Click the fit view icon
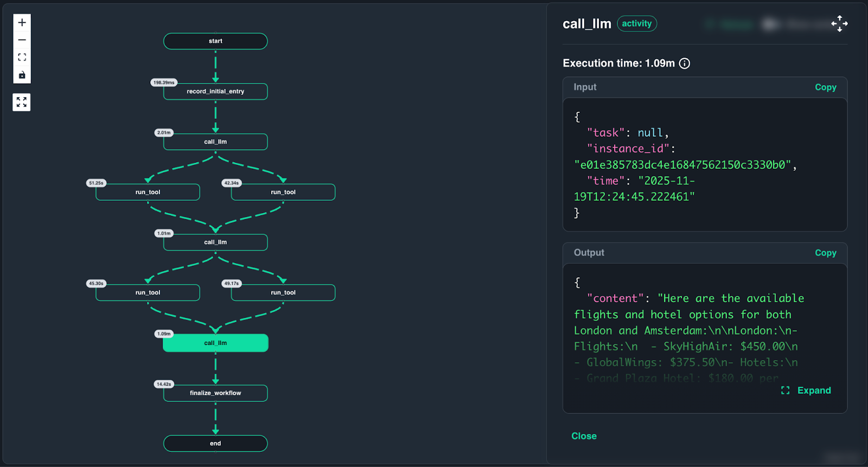This screenshot has width=868, height=467. [22, 57]
